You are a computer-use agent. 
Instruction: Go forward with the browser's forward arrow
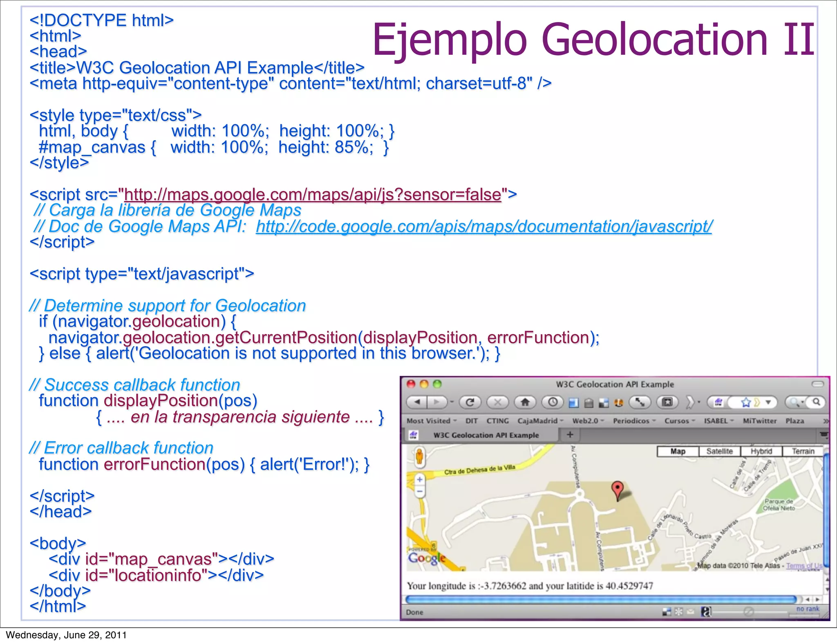pyautogui.click(x=436, y=402)
